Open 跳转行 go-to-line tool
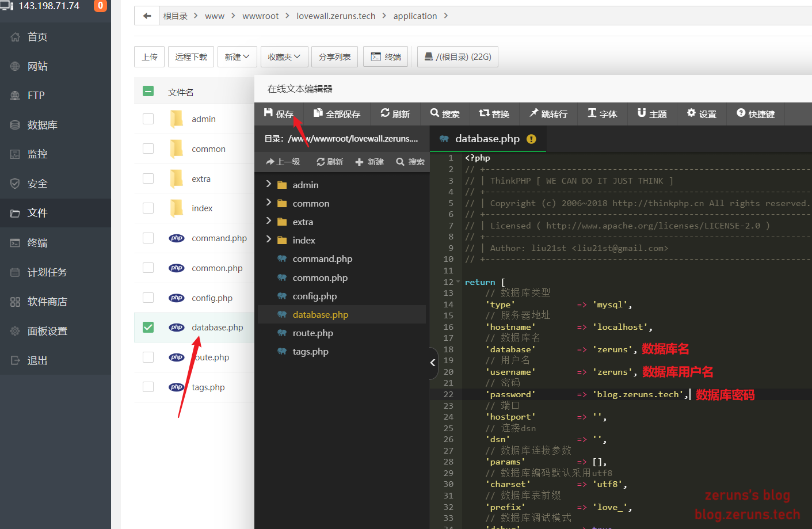The width and height of the screenshot is (812, 529). [548, 114]
